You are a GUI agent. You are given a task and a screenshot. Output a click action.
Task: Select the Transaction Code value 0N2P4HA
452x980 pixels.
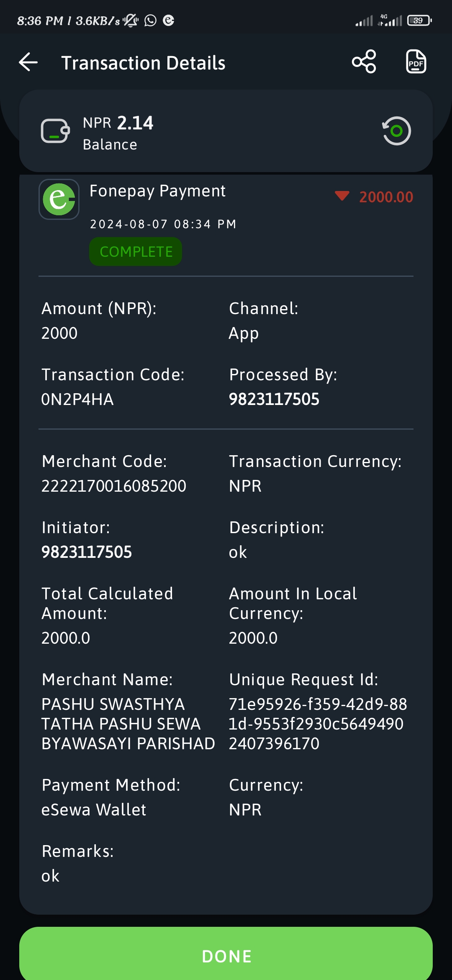coord(77,400)
